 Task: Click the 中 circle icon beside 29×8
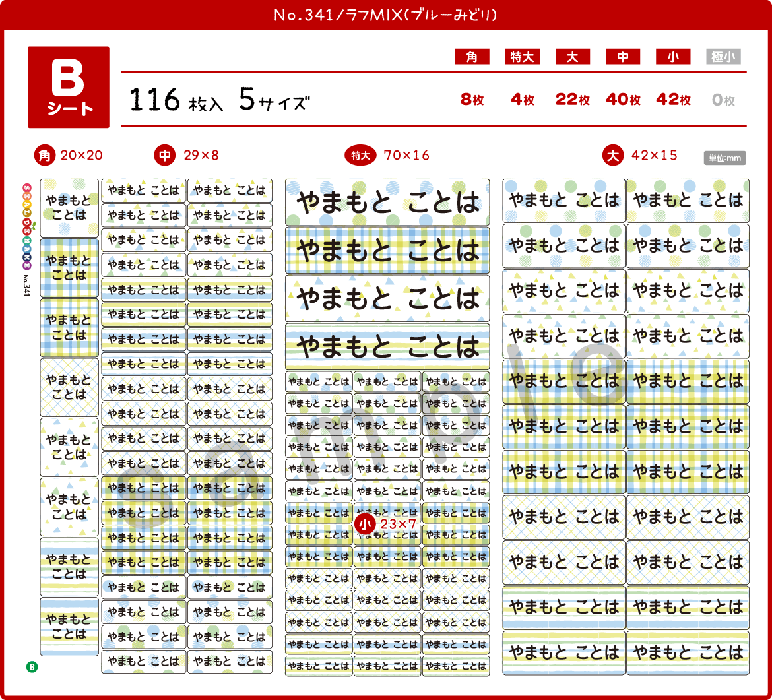click(165, 156)
